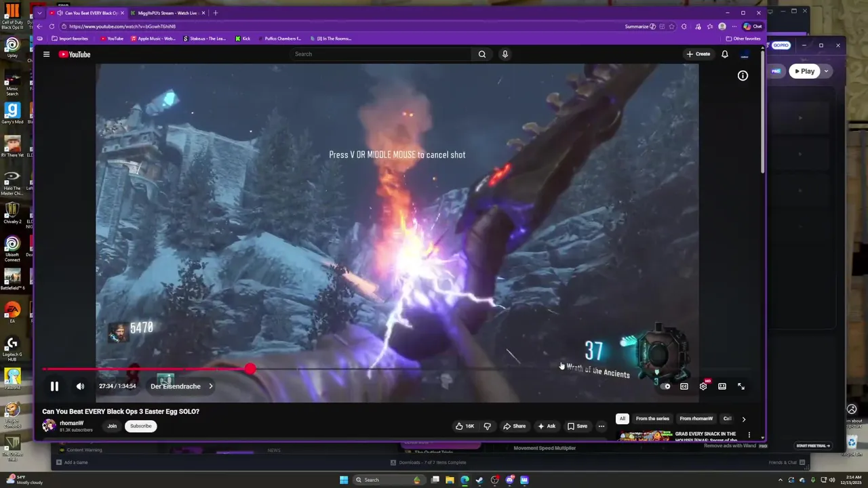The width and height of the screenshot is (868, 488).
Task: Open options for 'GRAB EVERY SNACK' video
Action: coord(749,434)
